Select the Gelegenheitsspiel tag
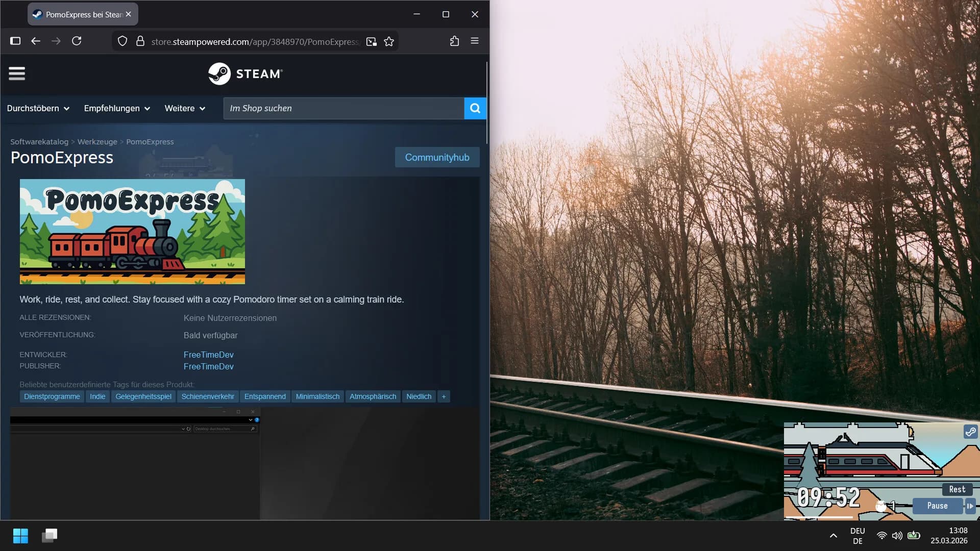This screenshot has height=551, width=980. (x=143, y=396)
